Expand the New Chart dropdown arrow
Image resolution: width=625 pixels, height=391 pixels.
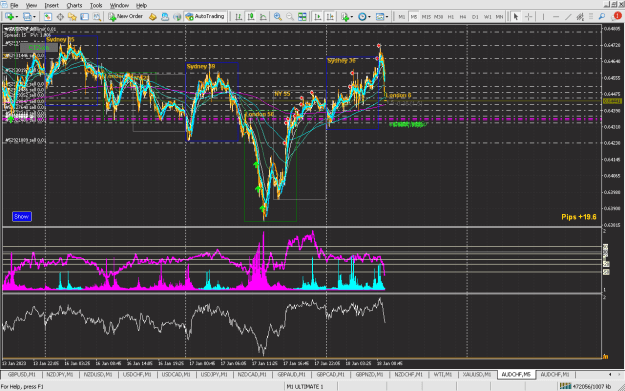coord(17,17)
